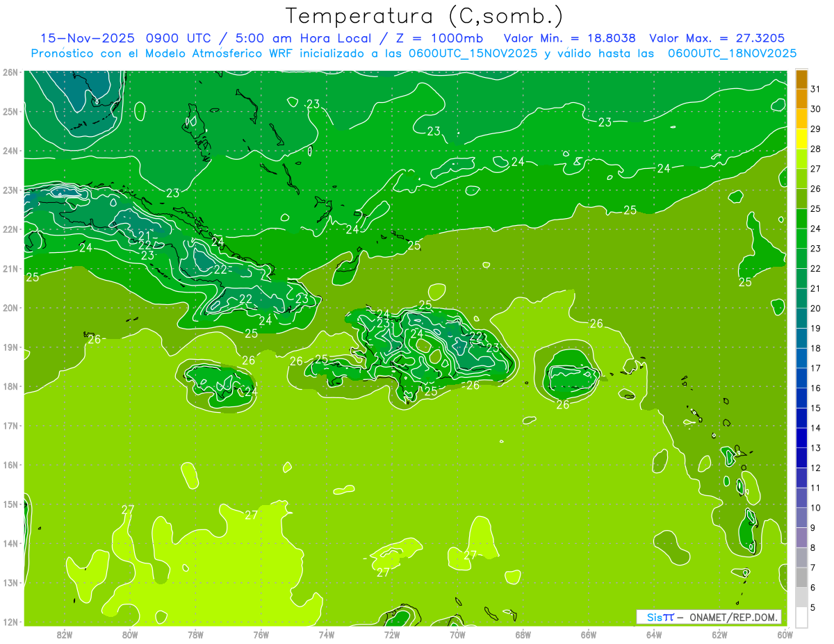This screenshot has width=834, height=644.
Task: Click the teal legend swatch between 19 and 20
Action: pyautogui.click(x=801, y=318)
